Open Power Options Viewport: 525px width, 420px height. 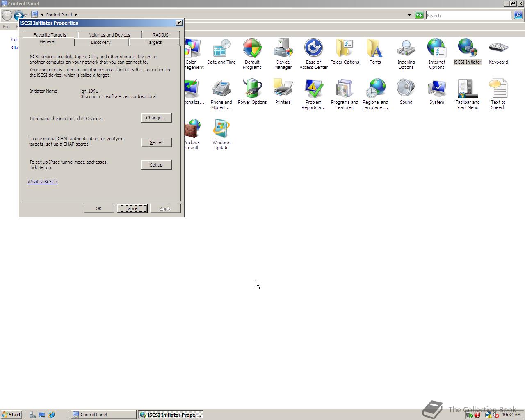point(252,92)
